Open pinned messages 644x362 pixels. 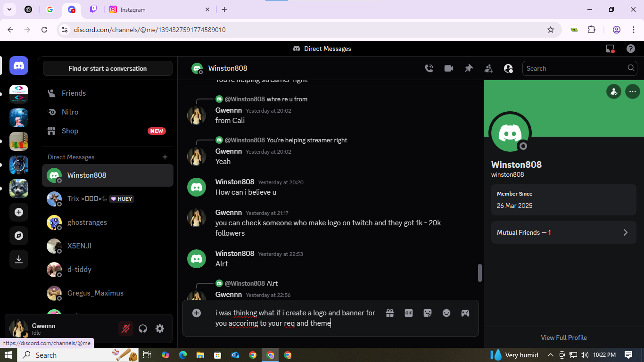tap(469, 68)
